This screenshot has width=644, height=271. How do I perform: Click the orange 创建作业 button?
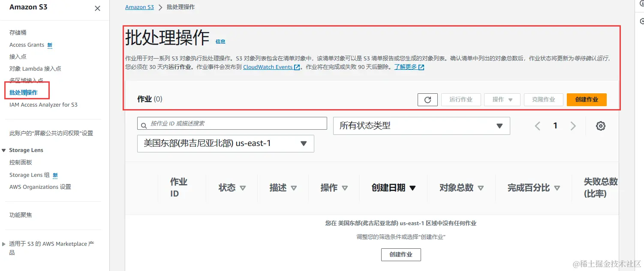pyautogui.click(x=587, y=100)
